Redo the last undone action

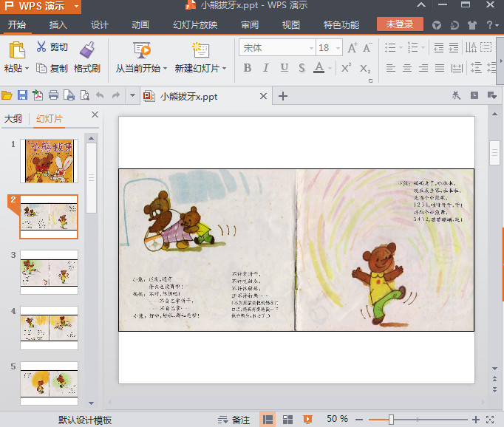tap(116, 95)
